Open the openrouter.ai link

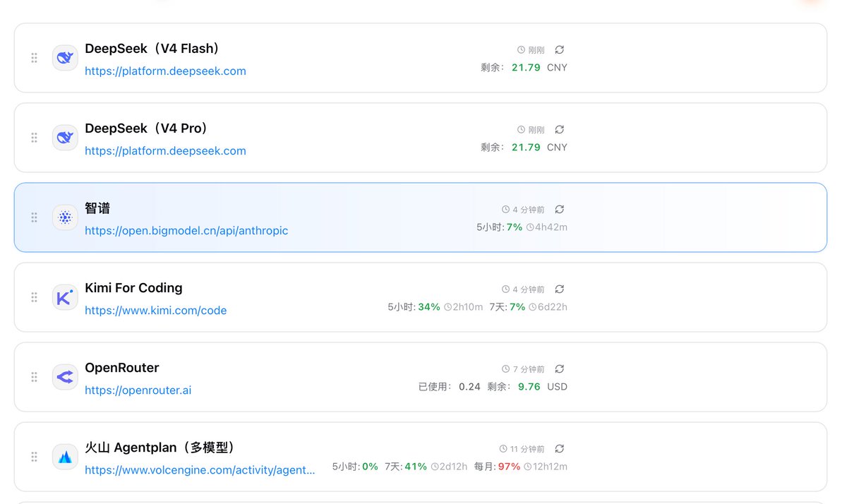[138, 390]
